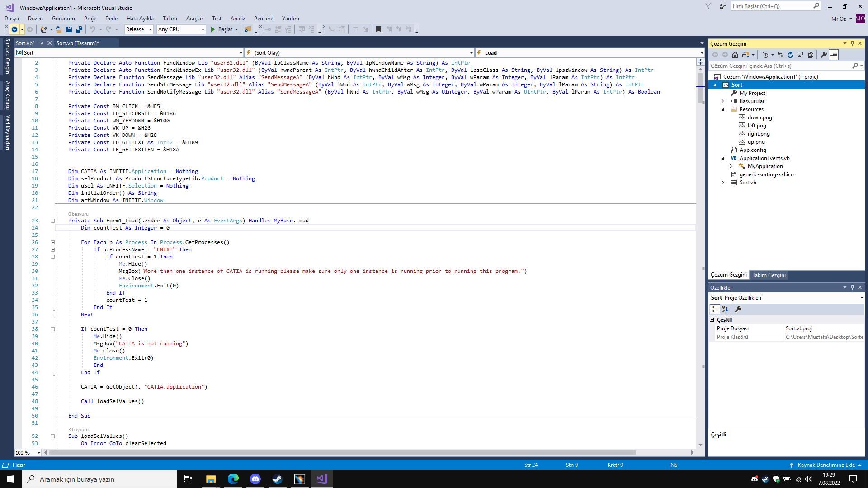
Task: Open File Explorer from the taskbar
Action: point(211,479)
